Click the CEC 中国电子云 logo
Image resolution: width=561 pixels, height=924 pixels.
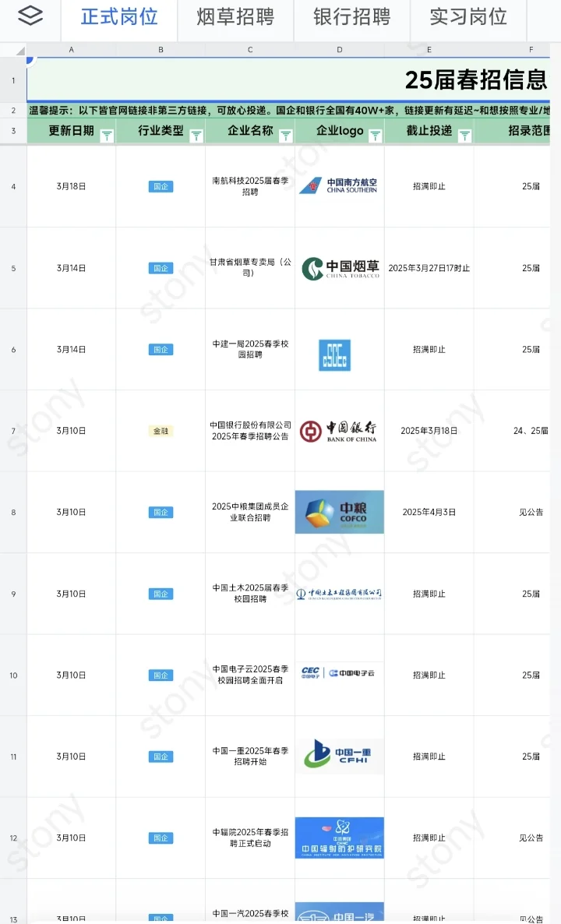click(337, 672)
